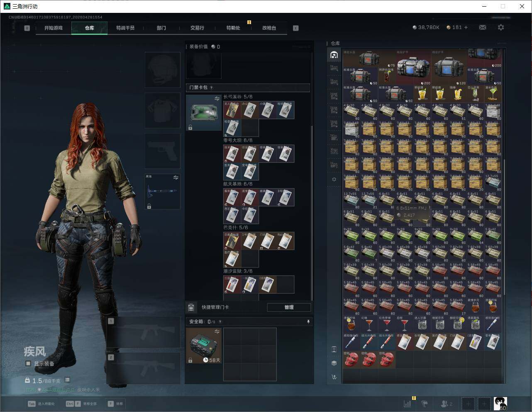Open the statistics bar chart icon
Image resolution: width=532 pixels, height=412 pixels.
coord(408,404)
